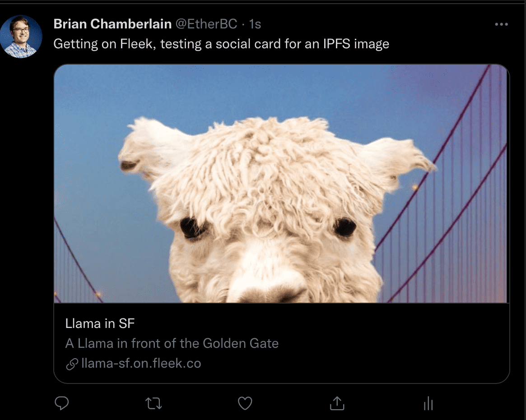Viewport: 526px width, 420px height.
Task: Open the llama-sf.on.fleek.co card link
Action: (141, 364)
